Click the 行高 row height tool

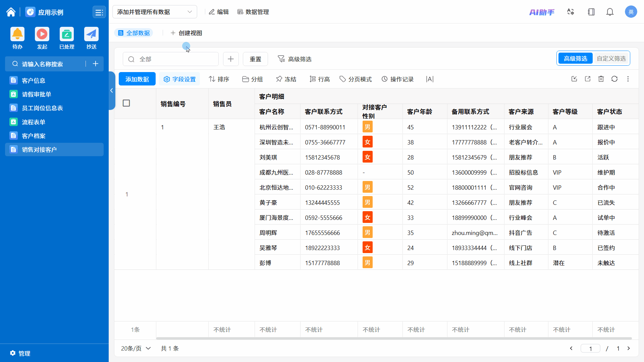click(x=319, y=79)
